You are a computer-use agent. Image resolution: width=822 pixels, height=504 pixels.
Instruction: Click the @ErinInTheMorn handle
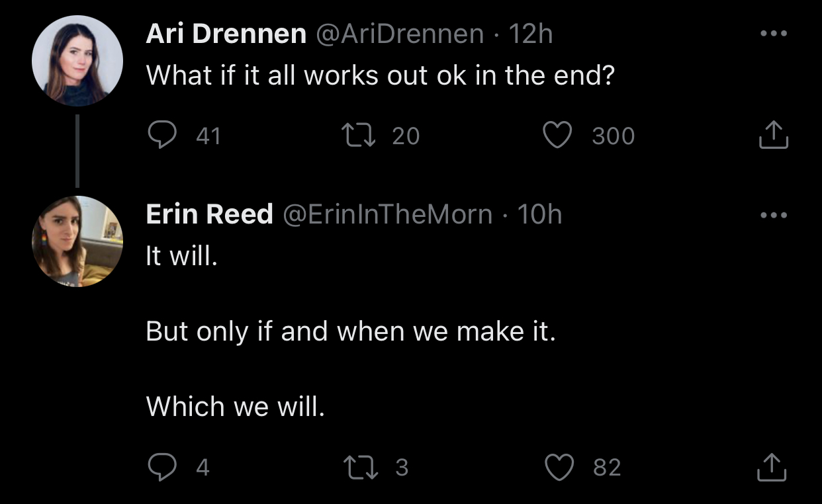388,214
